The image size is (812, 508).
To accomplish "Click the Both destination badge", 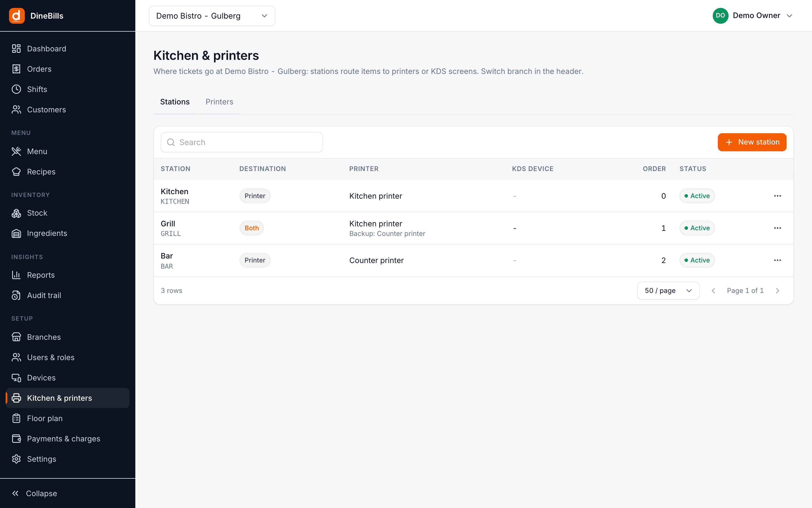I will click(252, 228).
